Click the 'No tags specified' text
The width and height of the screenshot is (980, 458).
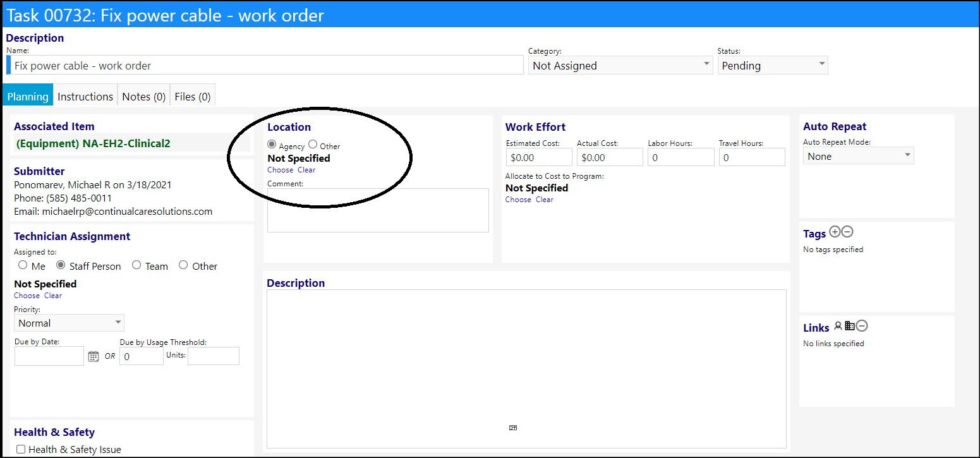click(833, 250)
